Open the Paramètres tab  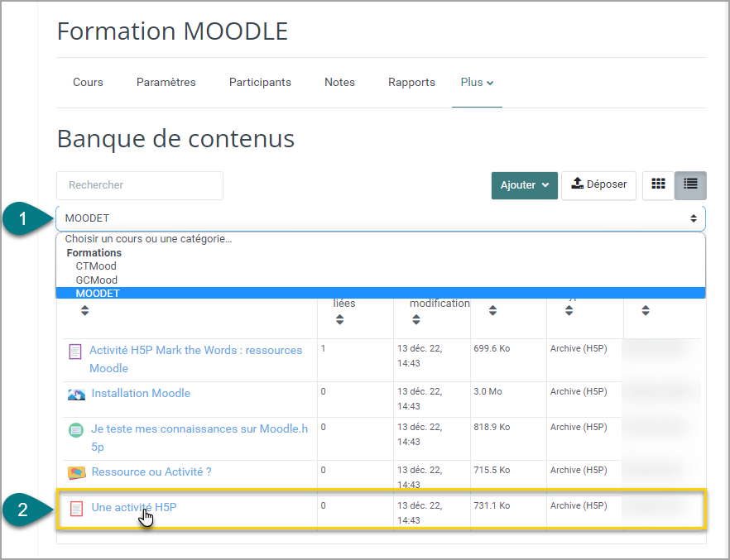(166, 83)
